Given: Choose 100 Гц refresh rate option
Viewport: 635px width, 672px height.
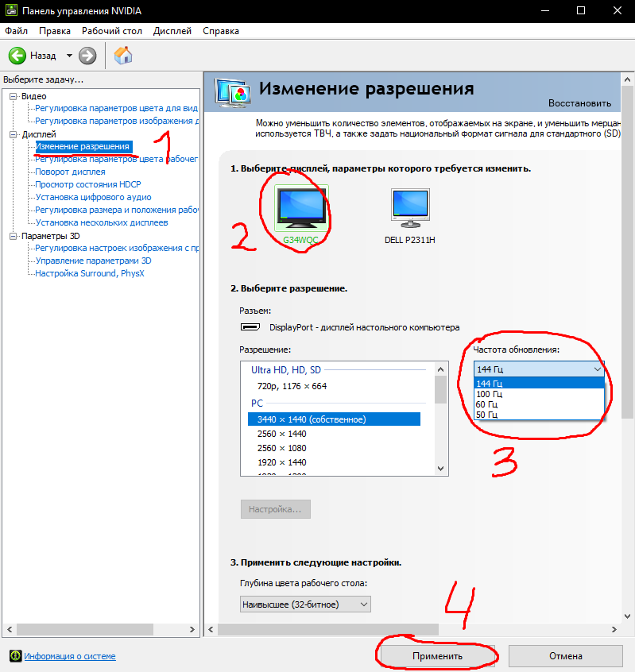Looking at the screenshot, I should (489, 394).
